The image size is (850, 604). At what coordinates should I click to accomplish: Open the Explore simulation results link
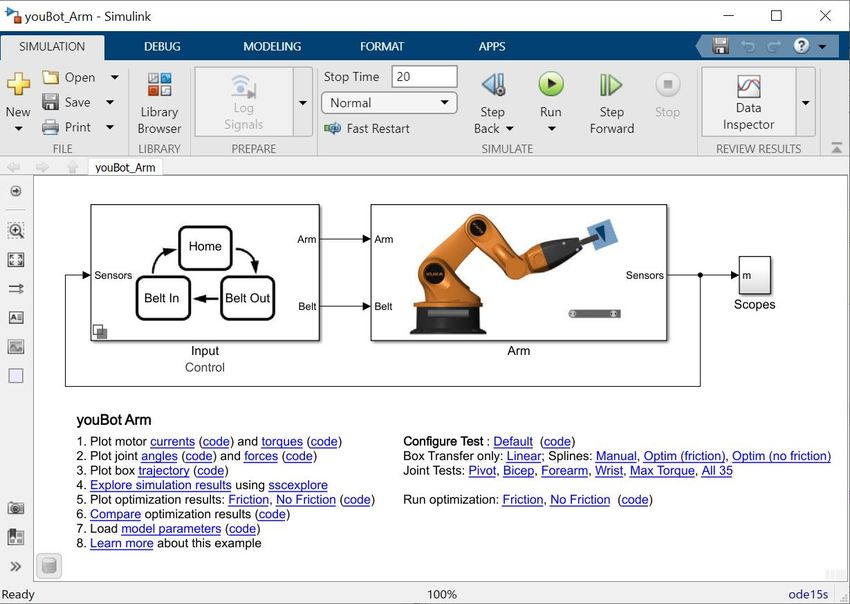point(160,485)
